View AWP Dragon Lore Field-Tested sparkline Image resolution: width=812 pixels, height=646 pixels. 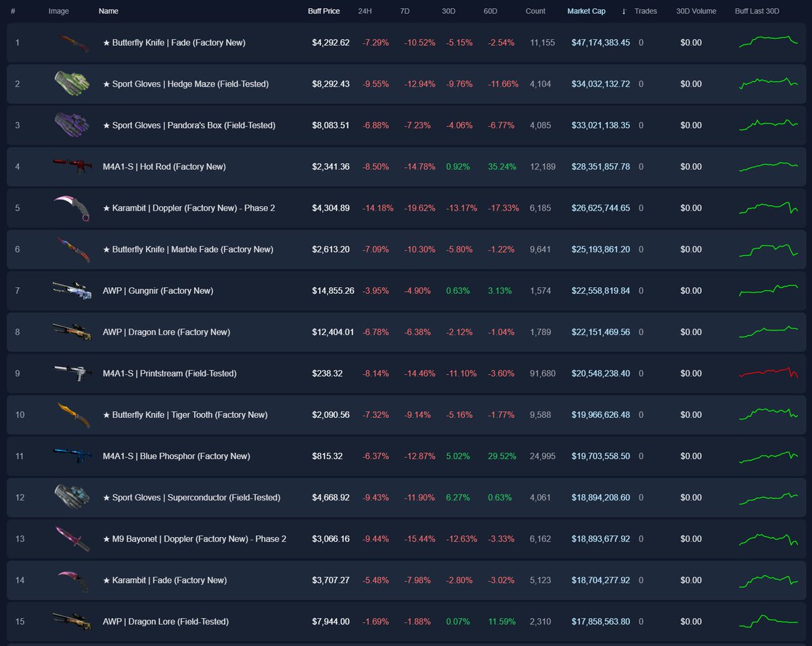769,620
